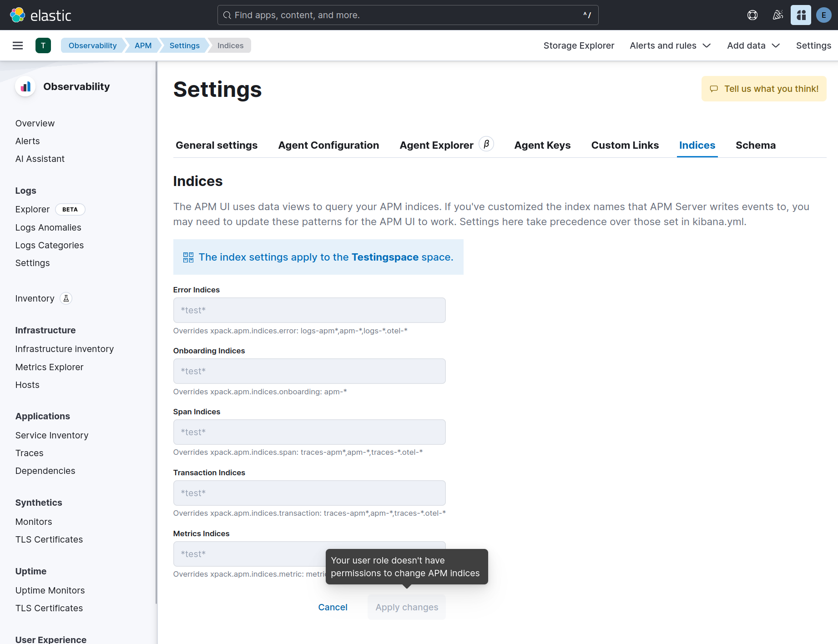Click the Tell us what you think button

coord(764,89)
